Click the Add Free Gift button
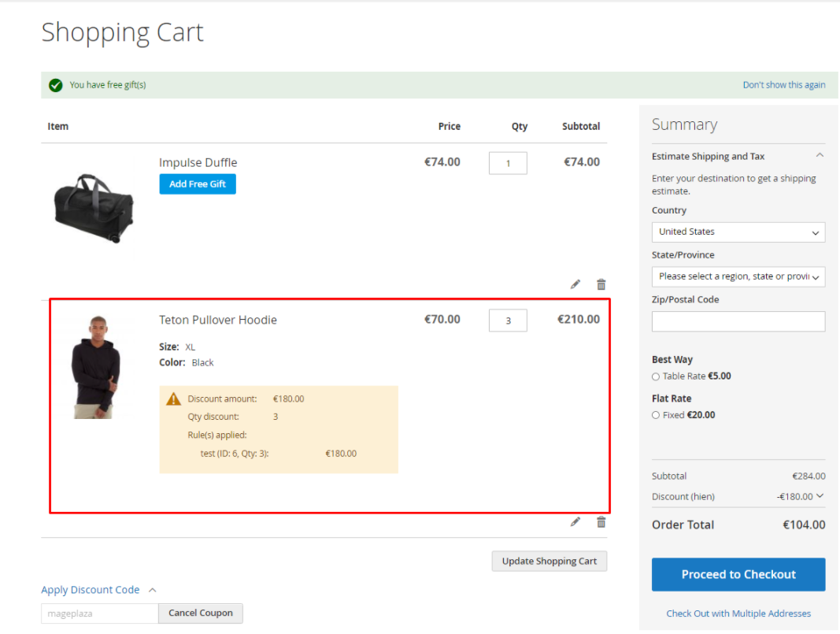 [198, 184]
